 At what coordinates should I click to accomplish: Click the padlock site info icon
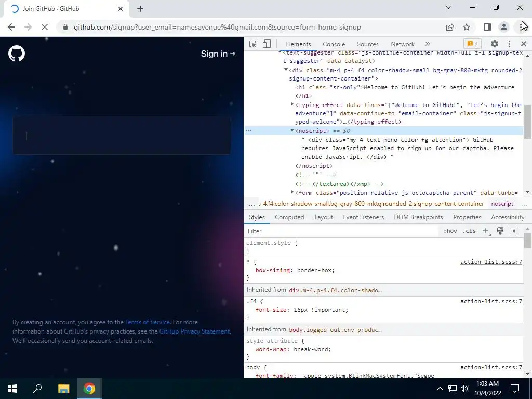click(x=65, y=27)
